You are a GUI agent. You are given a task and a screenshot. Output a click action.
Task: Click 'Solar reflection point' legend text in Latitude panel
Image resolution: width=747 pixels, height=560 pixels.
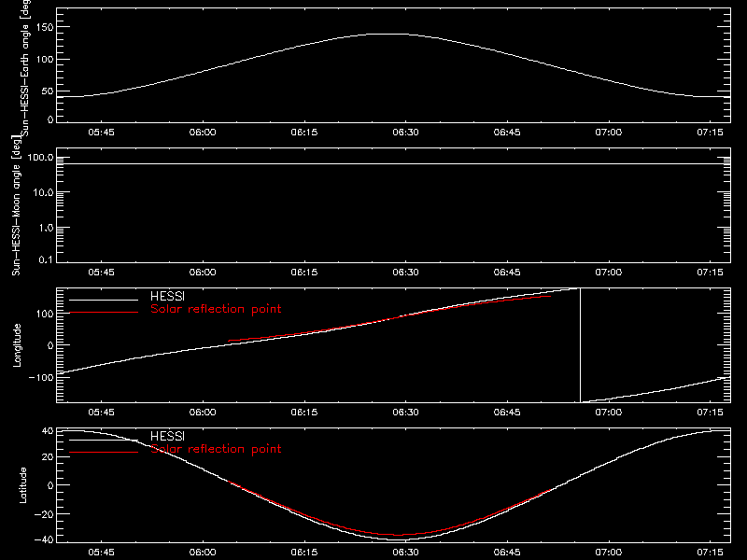coord(216,449)
